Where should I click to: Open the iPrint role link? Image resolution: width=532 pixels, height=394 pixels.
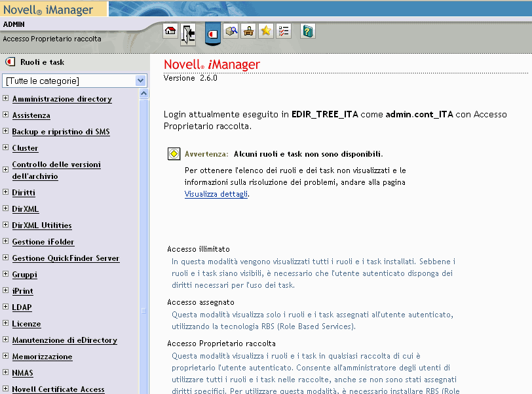pos(23,291)
